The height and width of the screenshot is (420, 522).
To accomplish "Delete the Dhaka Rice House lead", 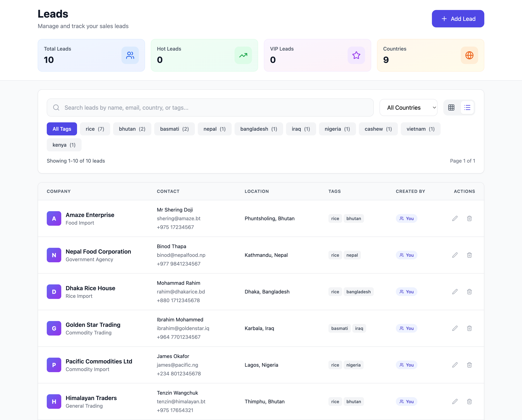I will click(x=469, y=292).
